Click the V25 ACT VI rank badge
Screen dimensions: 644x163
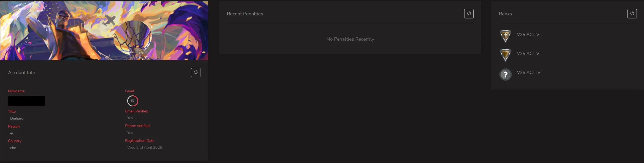505,36
